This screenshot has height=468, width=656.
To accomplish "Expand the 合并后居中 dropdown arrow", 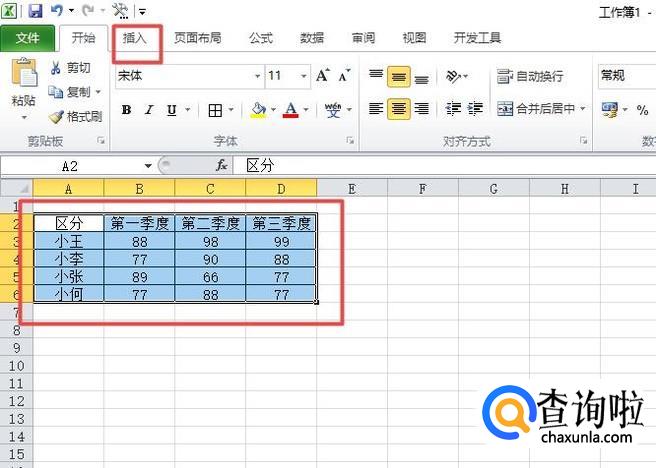I will pos(583,109).
